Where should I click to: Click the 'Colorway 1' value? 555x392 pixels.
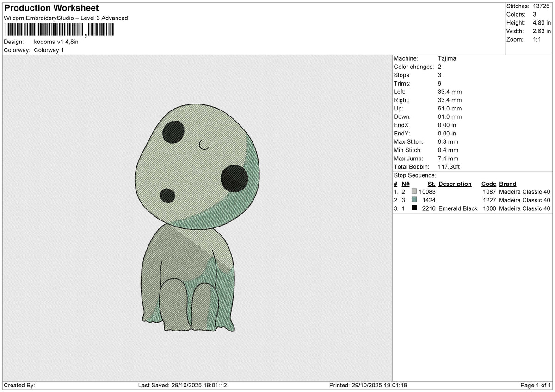(49, 50)
